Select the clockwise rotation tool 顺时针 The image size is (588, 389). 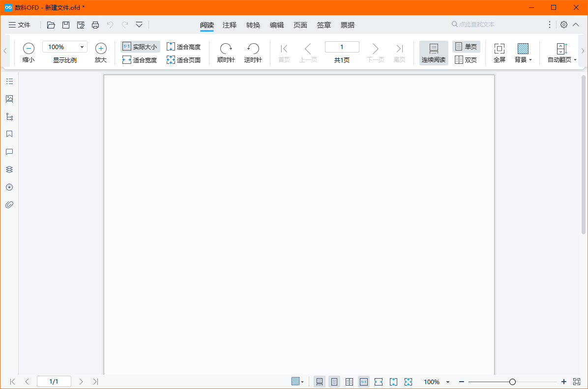point(226,52)
